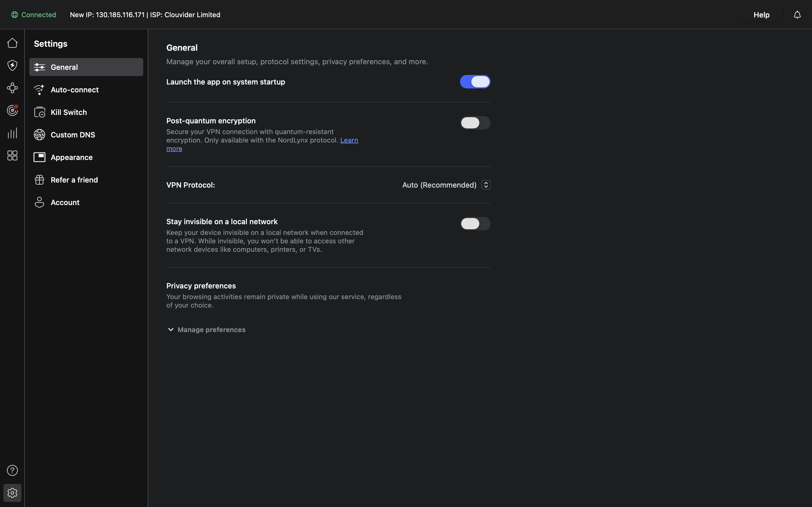Open the Home panel in the sidebar
Viewport: 812px width, 507px height.
pyautogui.click(x=12, y=43)
